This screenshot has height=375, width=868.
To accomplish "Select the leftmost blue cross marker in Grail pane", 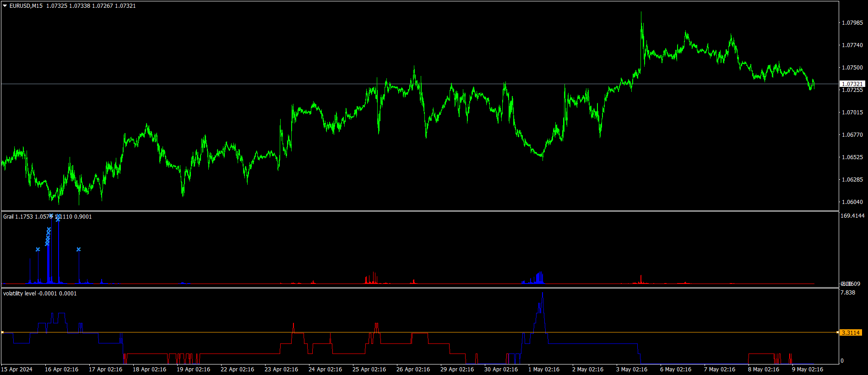I will (38, 249).
